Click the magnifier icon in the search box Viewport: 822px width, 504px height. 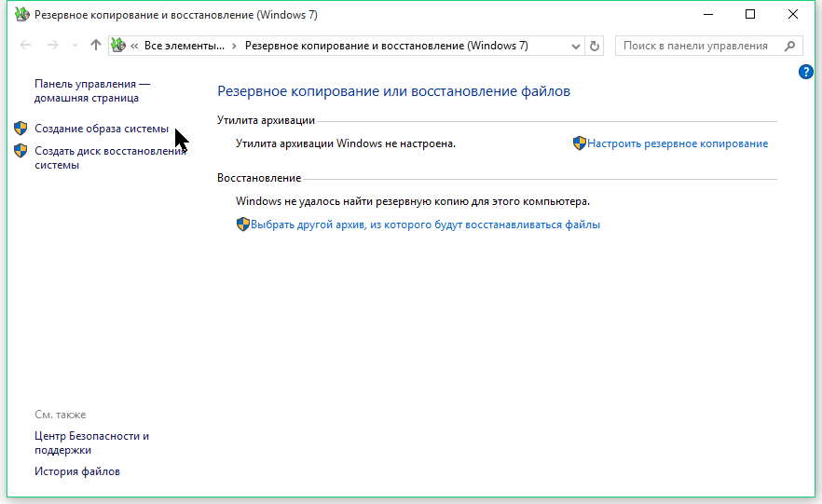coord(790,46)
